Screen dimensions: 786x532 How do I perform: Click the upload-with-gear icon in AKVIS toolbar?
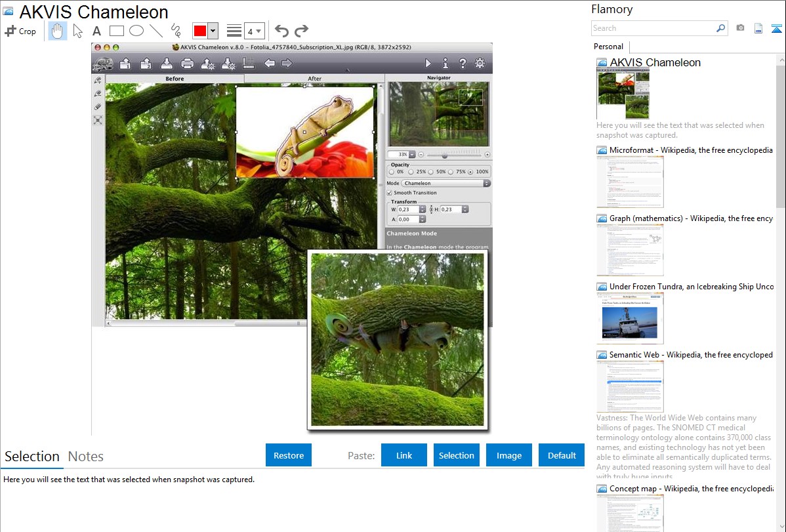tap(207, 64)
